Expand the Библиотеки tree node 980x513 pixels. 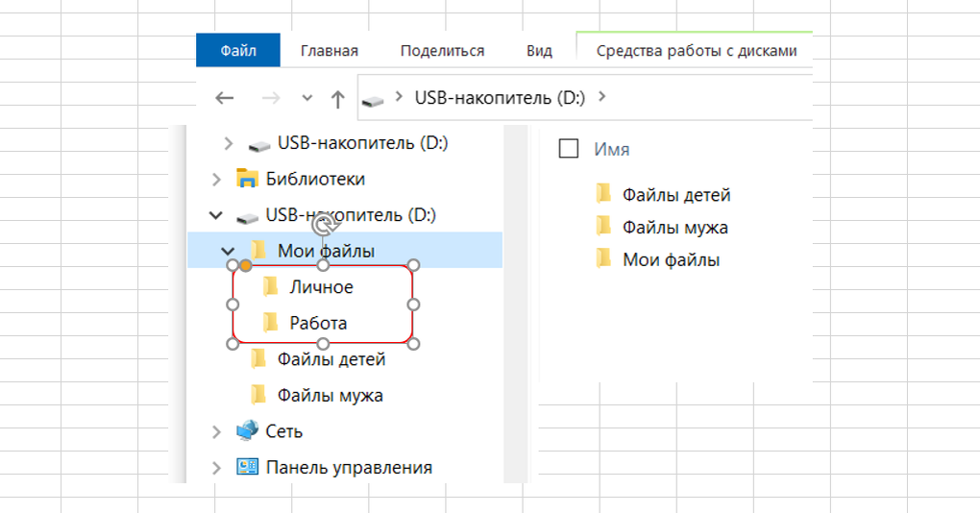pos(216,180)
